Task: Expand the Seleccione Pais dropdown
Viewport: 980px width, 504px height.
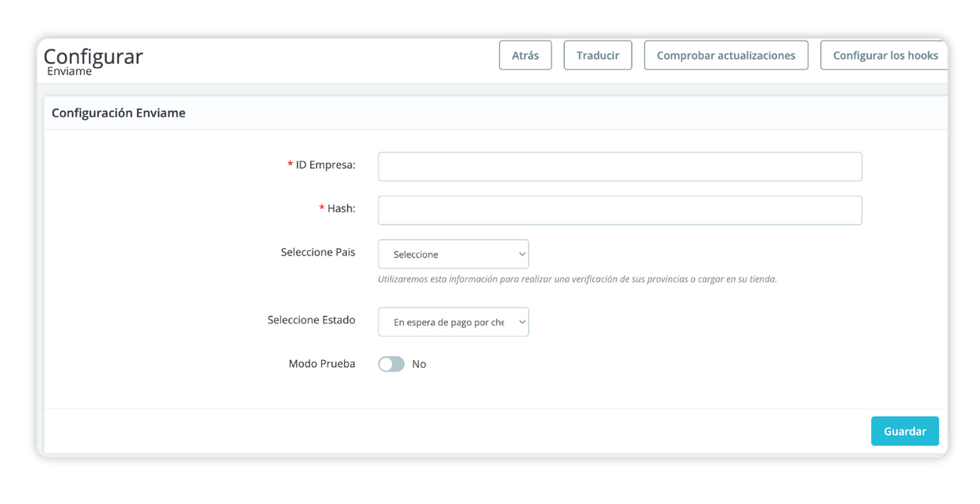Action: coord(453,254)
